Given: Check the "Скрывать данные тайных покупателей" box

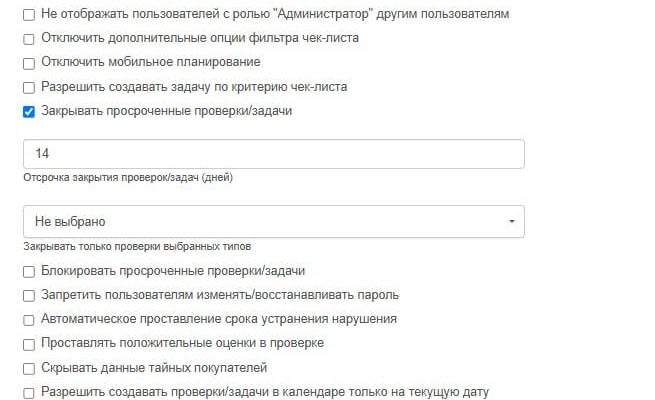Looking at the screenshot, I should (29, 368).
